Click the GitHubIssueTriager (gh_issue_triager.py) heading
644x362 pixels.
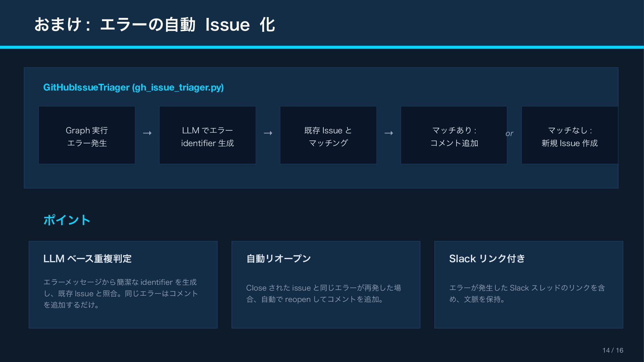[x=133, y=87]
